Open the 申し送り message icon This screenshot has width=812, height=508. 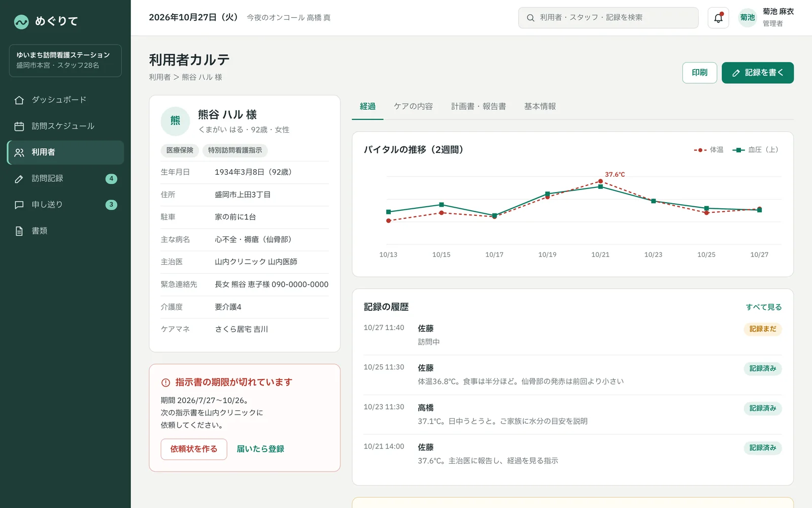19,205
